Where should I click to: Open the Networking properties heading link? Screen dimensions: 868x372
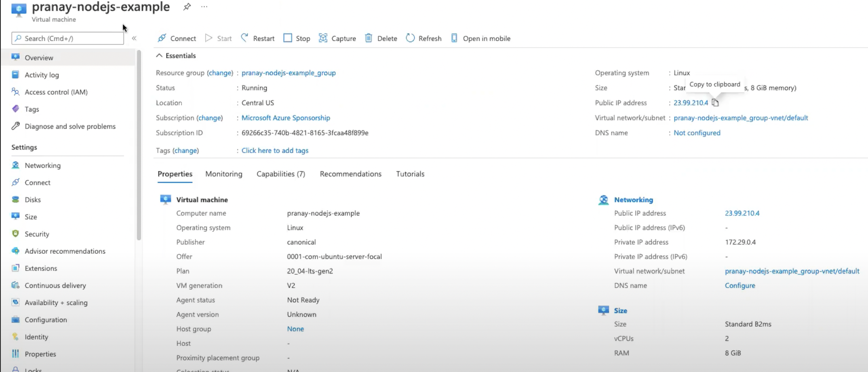(x=633, y=200)
